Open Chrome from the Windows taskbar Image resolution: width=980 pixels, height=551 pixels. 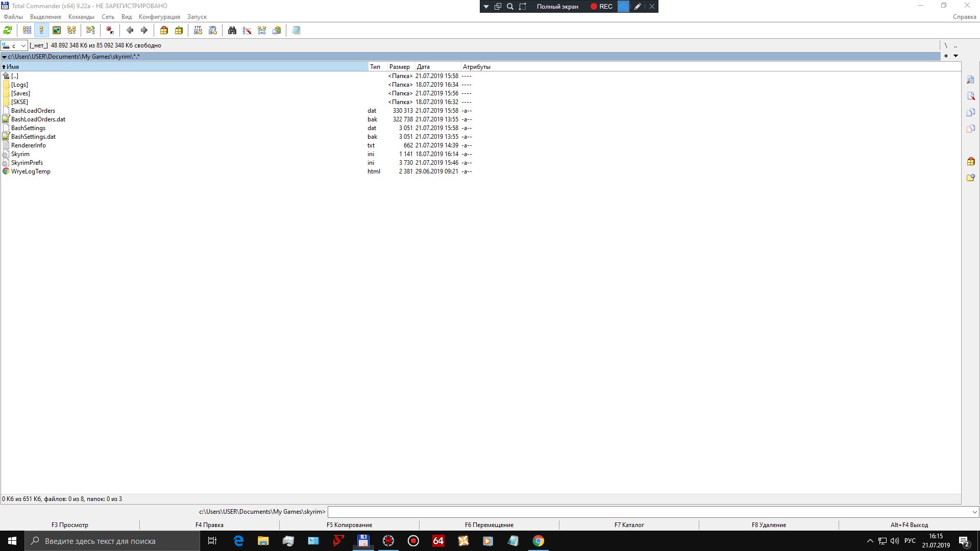[x=538, y=541]
